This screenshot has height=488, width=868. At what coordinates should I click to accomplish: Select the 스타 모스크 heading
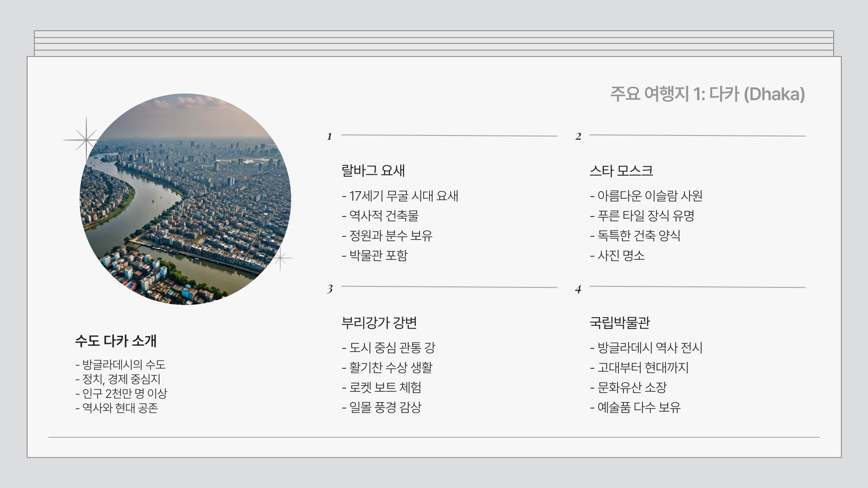tap(621, 171)
